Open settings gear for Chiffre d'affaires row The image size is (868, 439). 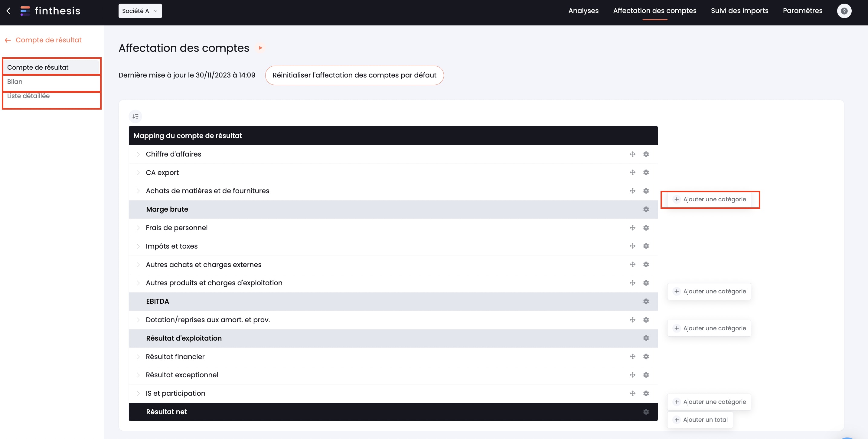[x=646, y=154]
